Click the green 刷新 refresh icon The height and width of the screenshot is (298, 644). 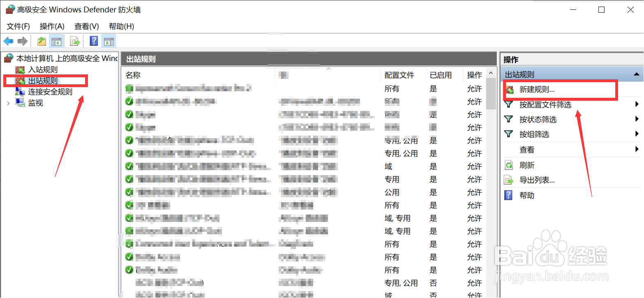click(x=509, y=165)
